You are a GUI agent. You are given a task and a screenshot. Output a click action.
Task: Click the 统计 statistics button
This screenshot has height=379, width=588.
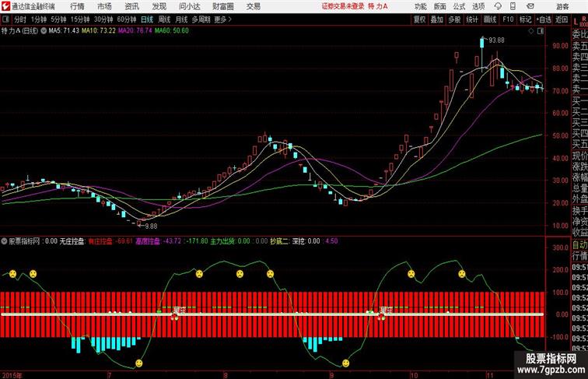[472, 19]
